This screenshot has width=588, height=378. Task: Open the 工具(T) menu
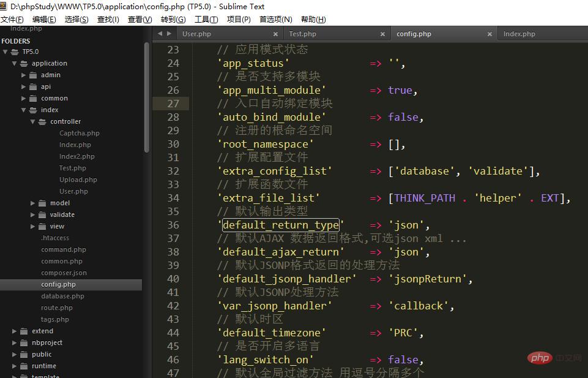pos(206,19)
